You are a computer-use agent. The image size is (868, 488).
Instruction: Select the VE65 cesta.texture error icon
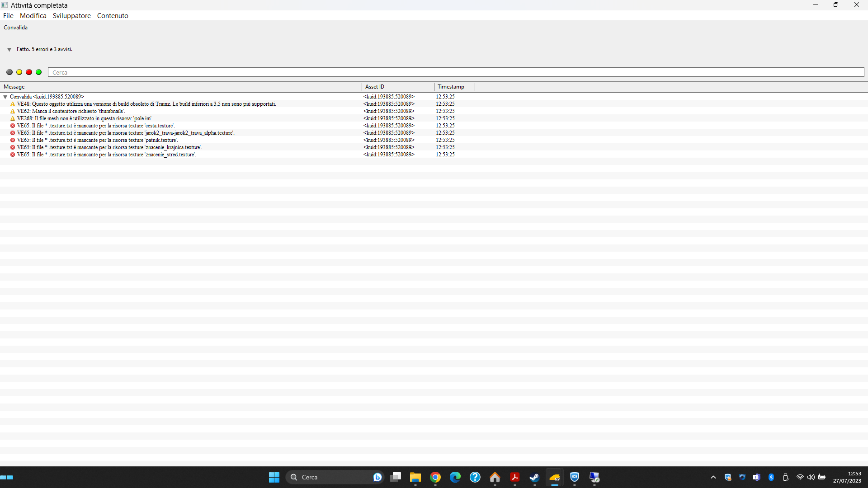(x=13, y=126)
